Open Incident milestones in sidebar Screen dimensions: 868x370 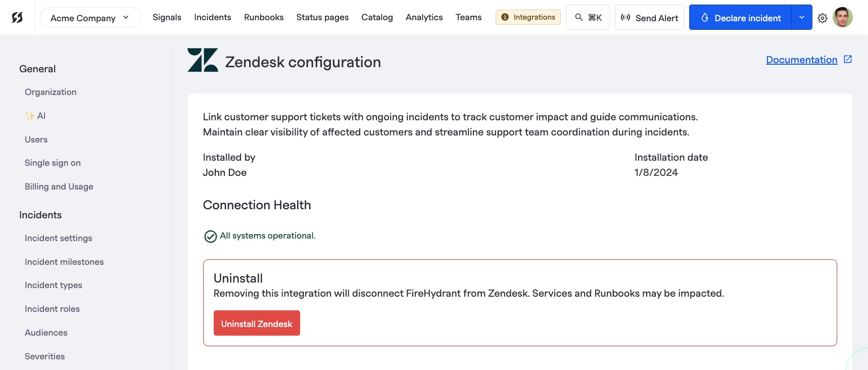click(64, 262)
